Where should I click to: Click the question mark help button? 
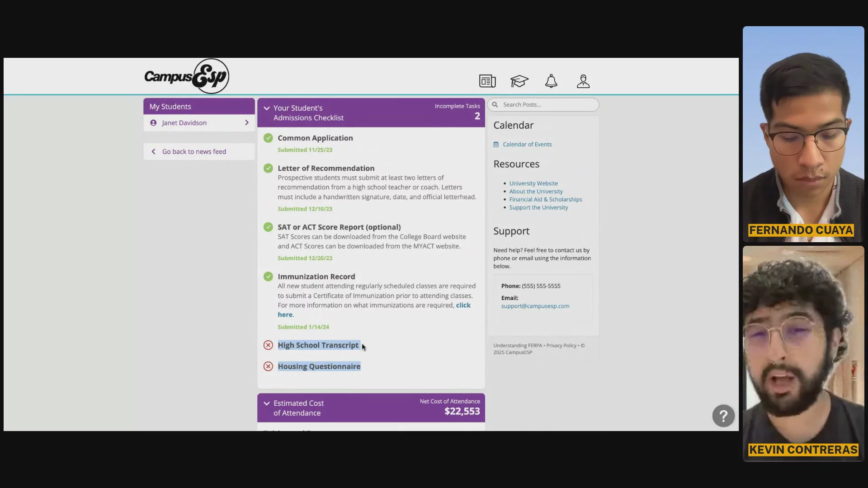(x=723, y=416)
